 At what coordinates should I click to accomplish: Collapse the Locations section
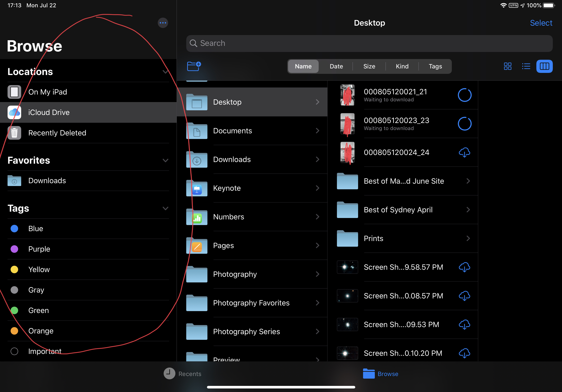click(x=166, y=72)
